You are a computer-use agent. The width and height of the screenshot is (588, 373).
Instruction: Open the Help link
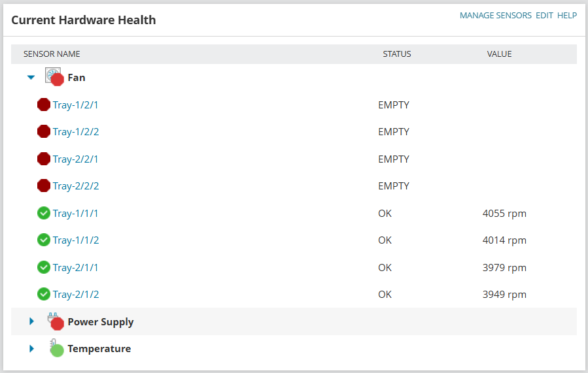[x=566, y=15]
